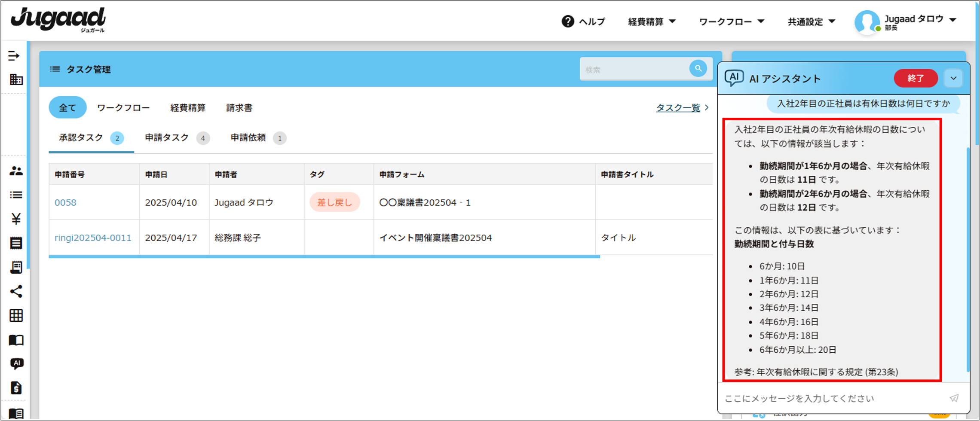
Task: Open the people icon in sidebar
Action: pos(16,171)
